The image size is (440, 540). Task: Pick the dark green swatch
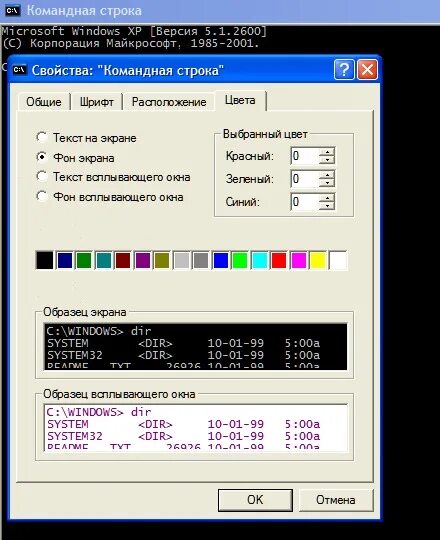pyautogui.click(x=84, y=260)
